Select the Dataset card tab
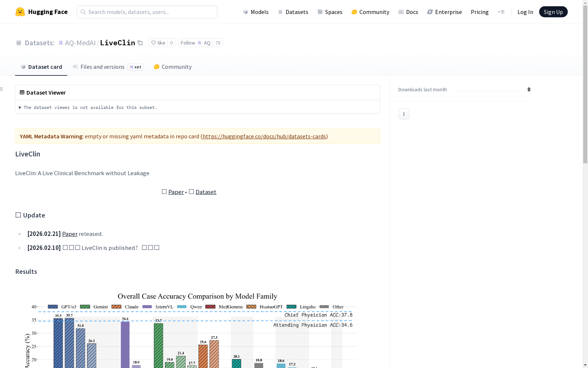The height and width of the screenshot is (368, 588). (41, 67)
